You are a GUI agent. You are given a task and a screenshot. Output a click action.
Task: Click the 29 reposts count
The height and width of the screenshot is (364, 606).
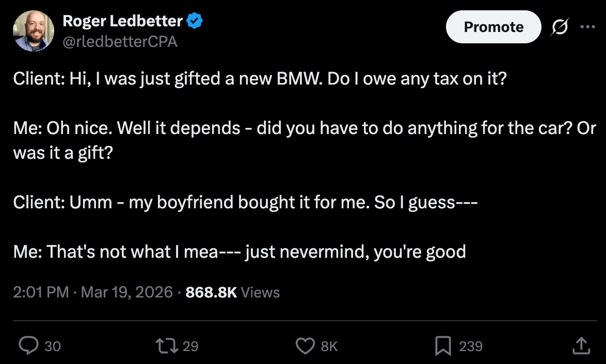(190, 346)
